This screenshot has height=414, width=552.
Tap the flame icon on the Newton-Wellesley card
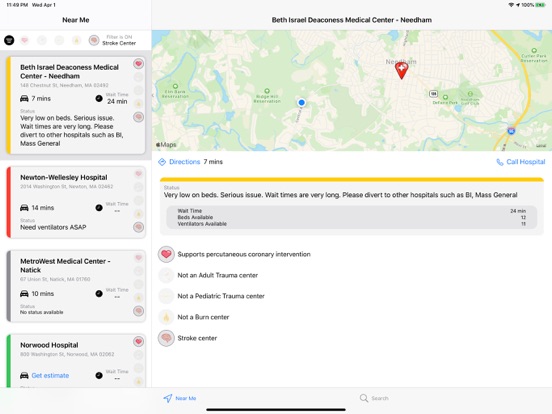138,214
